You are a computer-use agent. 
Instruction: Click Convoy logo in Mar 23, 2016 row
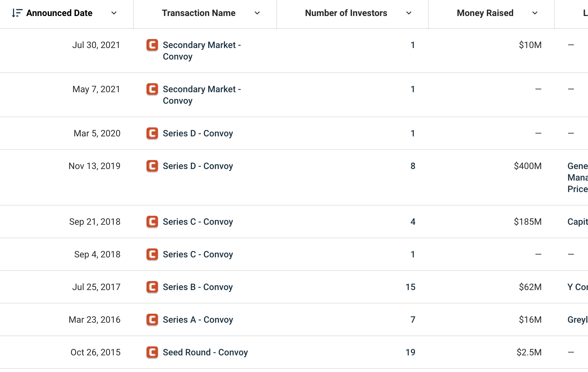click(152, 320)
